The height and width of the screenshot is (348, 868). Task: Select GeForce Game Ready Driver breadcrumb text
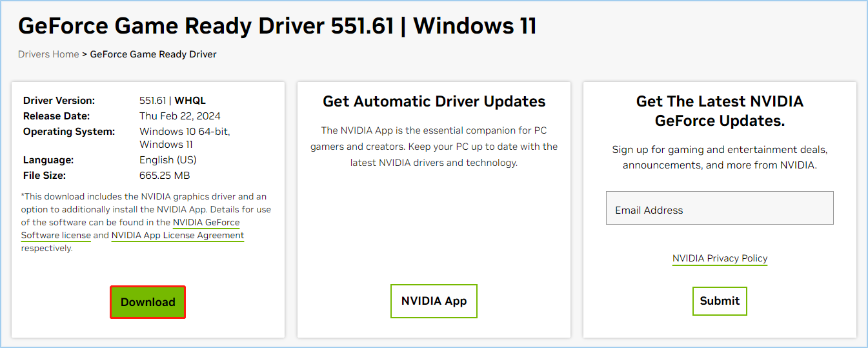pos(153,54)
